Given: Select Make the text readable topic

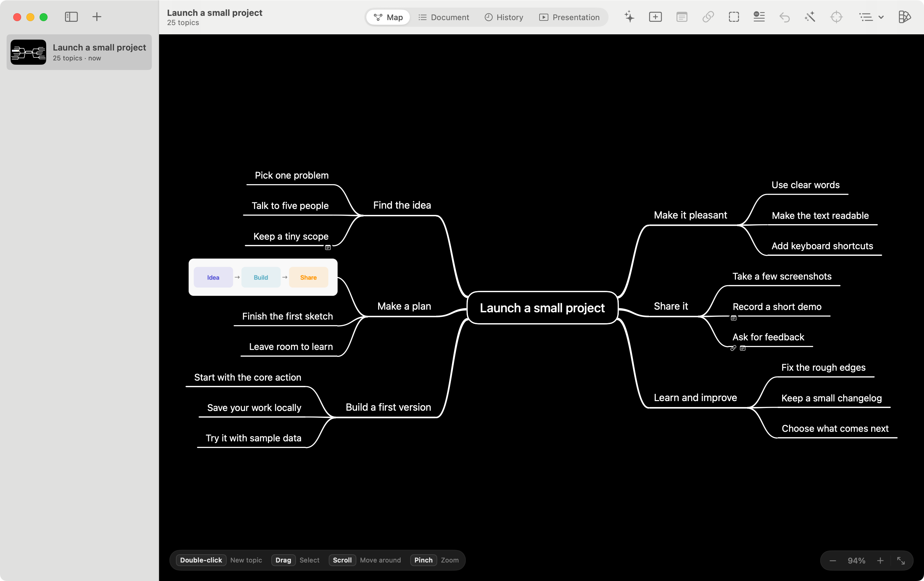Looking at the screenshot, I should point(820,216).
